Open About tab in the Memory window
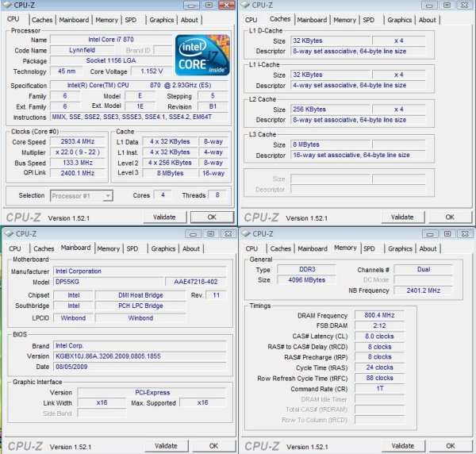This screenshot has height=454, width=476. 428,248
